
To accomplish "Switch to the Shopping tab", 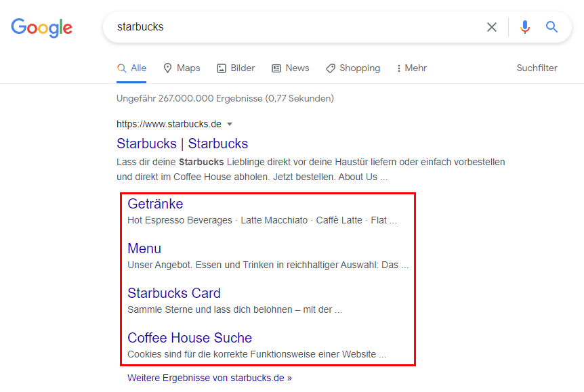I will [x=352, y=68].
